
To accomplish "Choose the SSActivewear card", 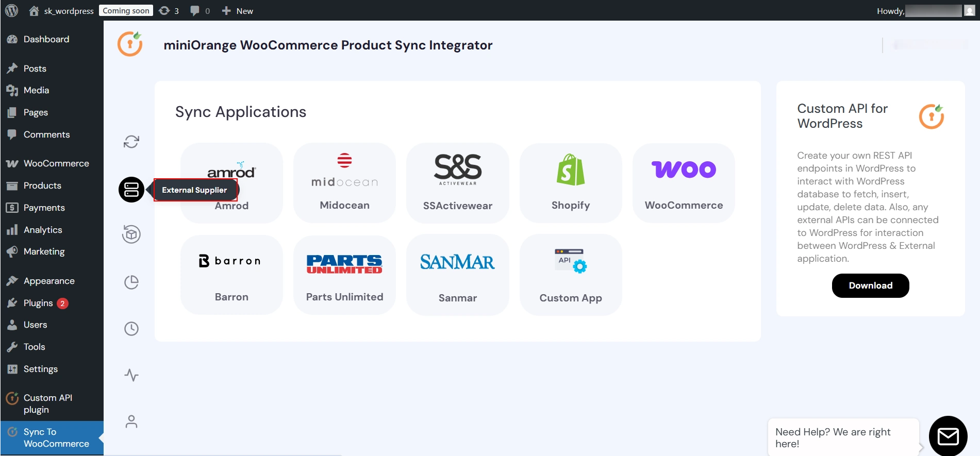I will point(458,183).
